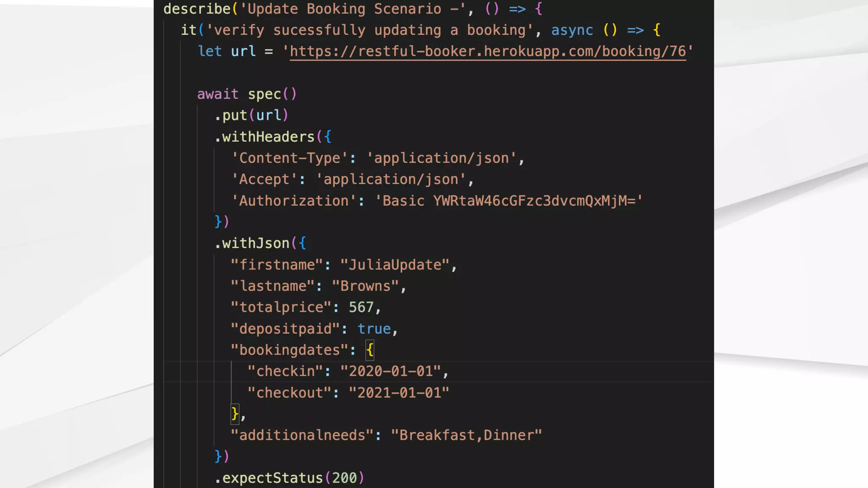Click the depositpaid 'true' boolean value
Image resolution: width=868 pixels, height=488 pixels.
374,329
